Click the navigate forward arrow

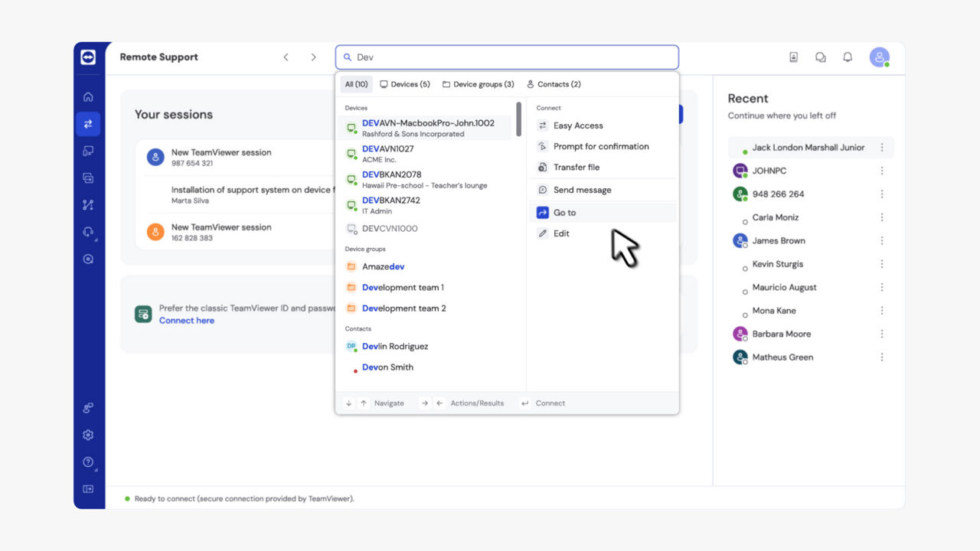click(x=313, y=57)
